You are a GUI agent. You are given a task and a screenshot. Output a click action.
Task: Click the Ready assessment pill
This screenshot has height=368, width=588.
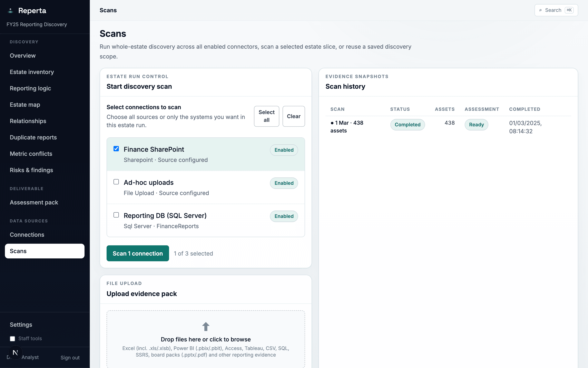click(476, 125)
